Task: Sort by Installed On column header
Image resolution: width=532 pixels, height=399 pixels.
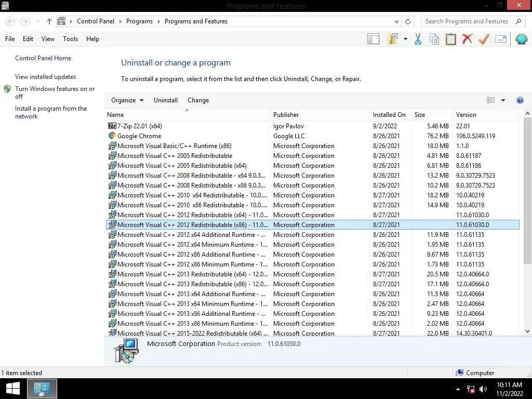Action: pos(390,115)
